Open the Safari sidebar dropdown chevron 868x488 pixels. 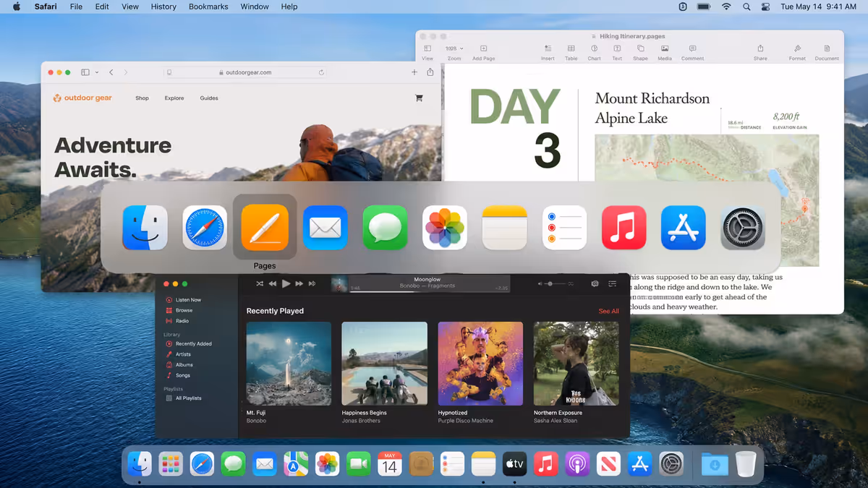tap(97, 72)
